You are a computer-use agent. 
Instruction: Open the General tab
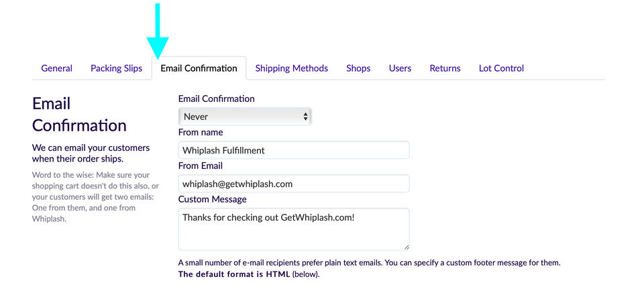[x=56, y=68]
